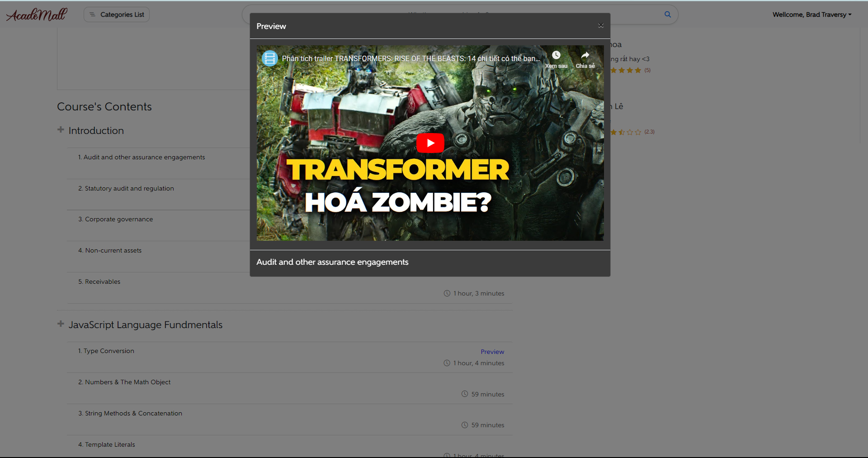The height and width of the screenshot is (458, 868).
Task: Click the Chia sẻ share arrow icon
Action: tap(585, 55)
